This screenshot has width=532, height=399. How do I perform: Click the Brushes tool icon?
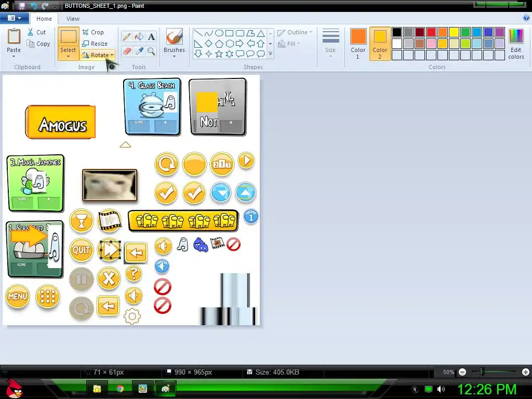pyautogui.click(x=175, y=36)
